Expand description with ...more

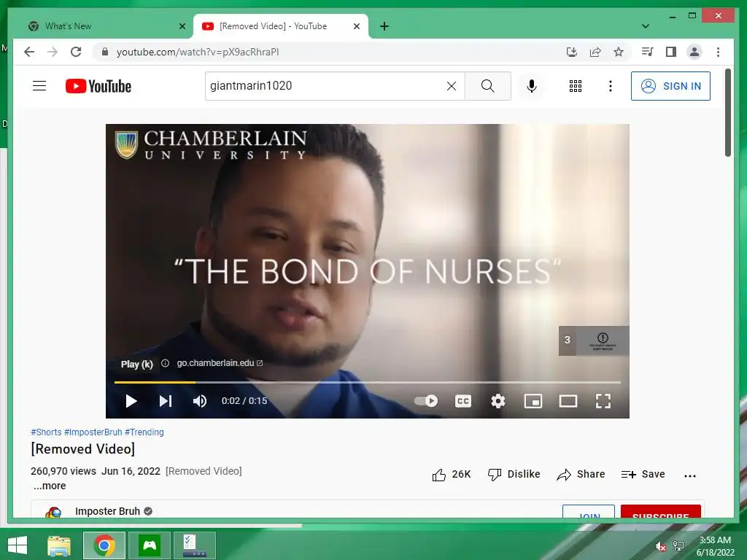[x=50, y=486]
